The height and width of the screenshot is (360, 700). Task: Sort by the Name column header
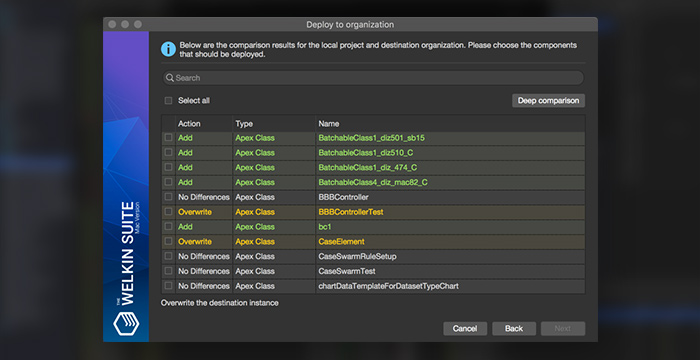coord(450,124)
